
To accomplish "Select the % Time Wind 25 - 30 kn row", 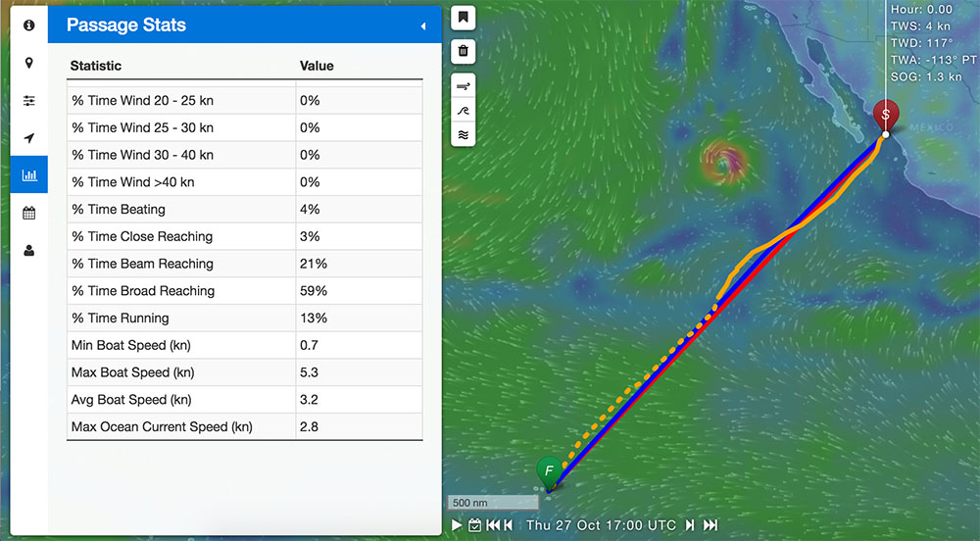I will click(244, 127).
